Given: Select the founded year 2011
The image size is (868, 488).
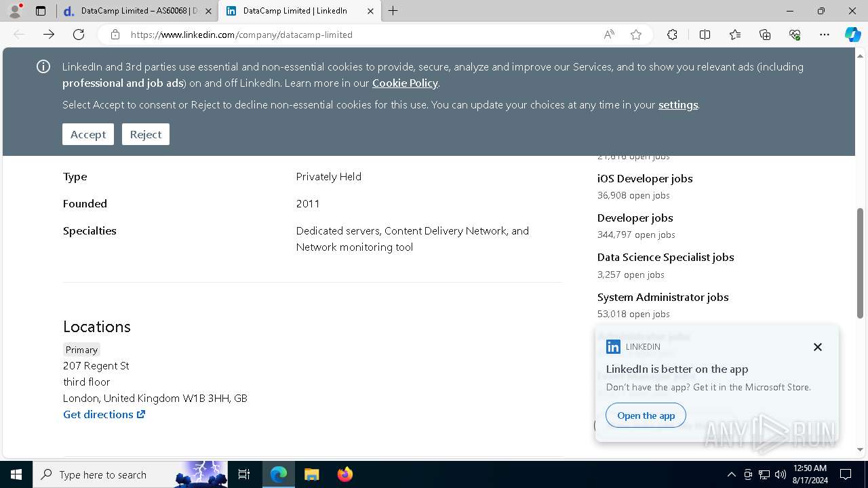Looking at the screenshot, I should coord(308,203).
